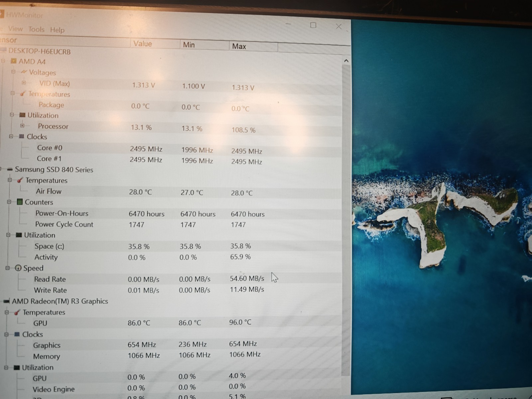Select the Core #1 clock row

[171, 160]
